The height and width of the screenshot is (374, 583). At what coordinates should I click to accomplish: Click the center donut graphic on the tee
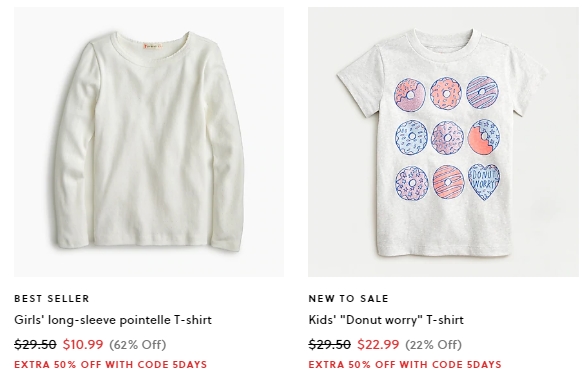[447, 138]
